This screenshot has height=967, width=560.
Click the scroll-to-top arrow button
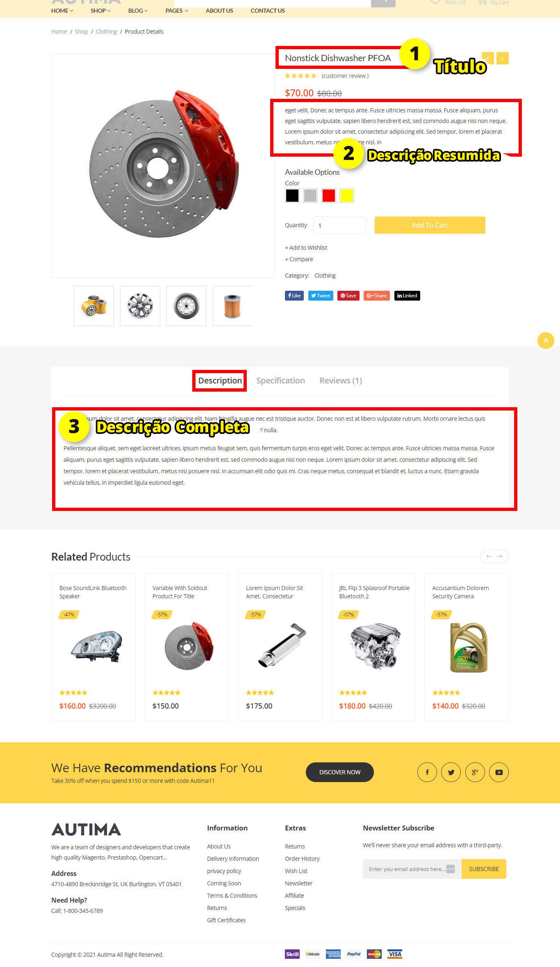tap(546, 340)
